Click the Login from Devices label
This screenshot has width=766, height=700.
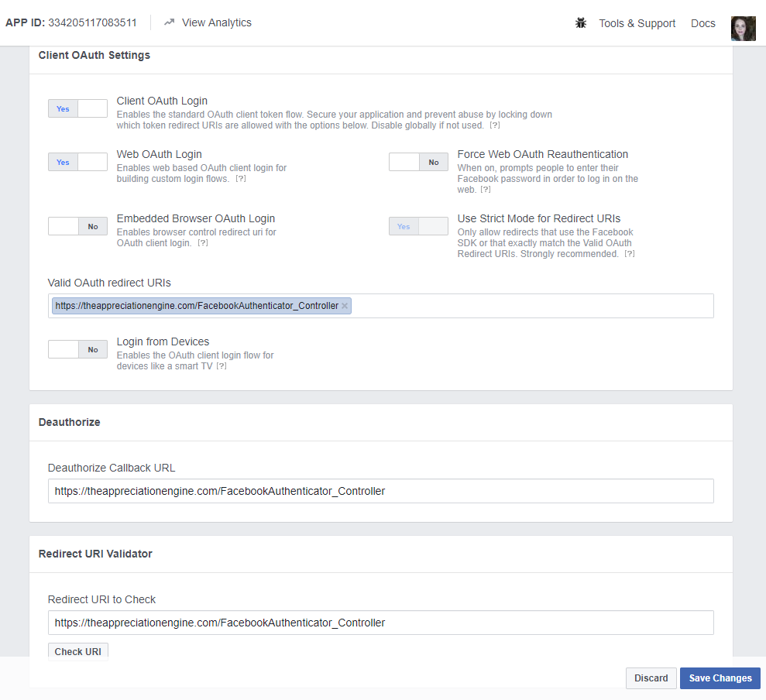click(163, 341)
